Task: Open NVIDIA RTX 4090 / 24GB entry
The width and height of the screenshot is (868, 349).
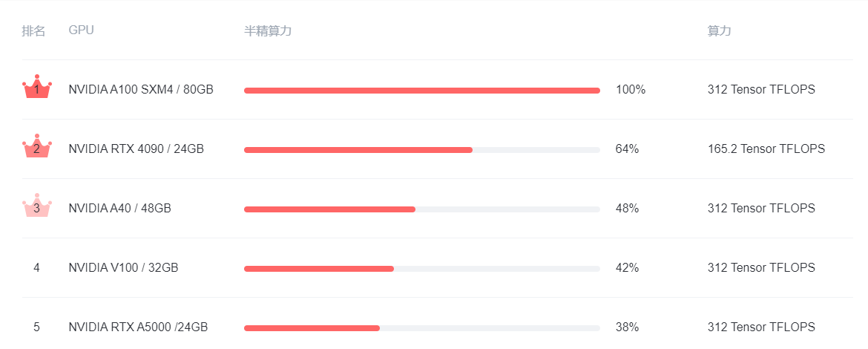Action: pyautogui.click(x=136, y=149)
